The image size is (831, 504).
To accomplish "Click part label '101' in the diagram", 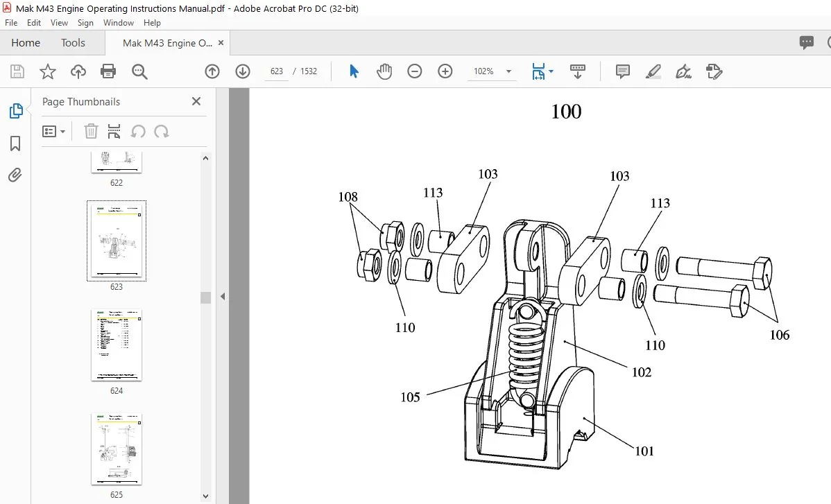I will [644, 451].
